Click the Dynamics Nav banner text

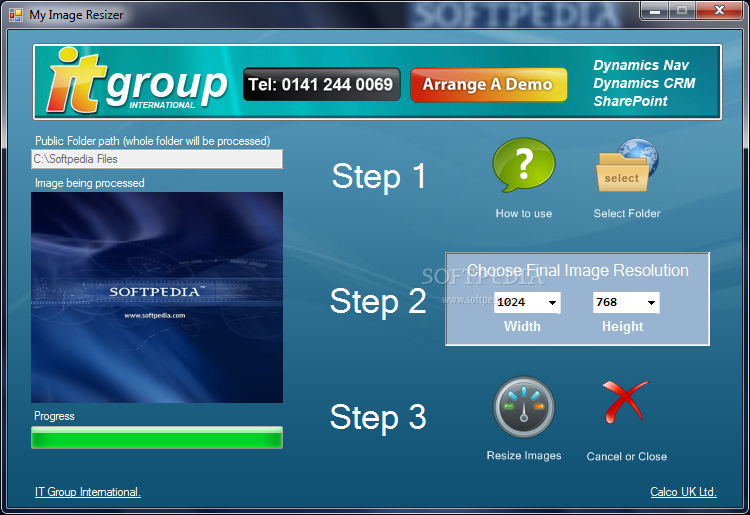[641, 65]
